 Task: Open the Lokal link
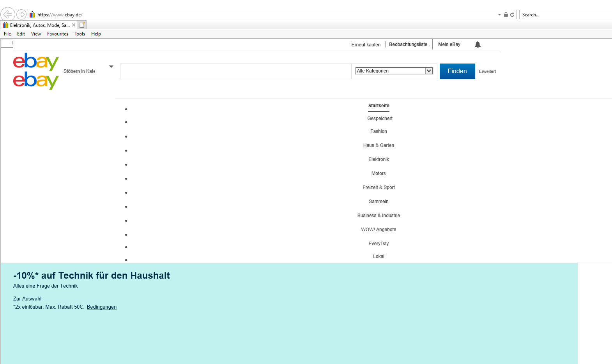click(379, 256)
